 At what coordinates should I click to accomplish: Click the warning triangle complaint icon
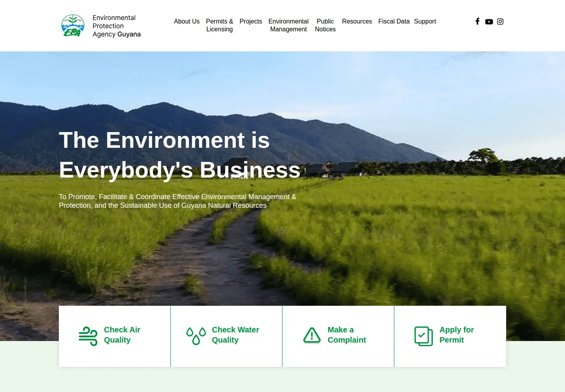coord(312,335)
